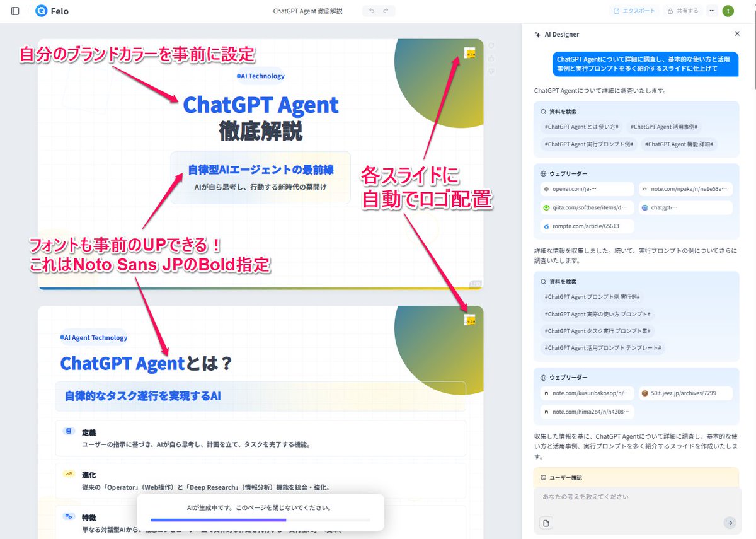Click the #ChatGPT Agent 活用事例# tag

(663, 127)
